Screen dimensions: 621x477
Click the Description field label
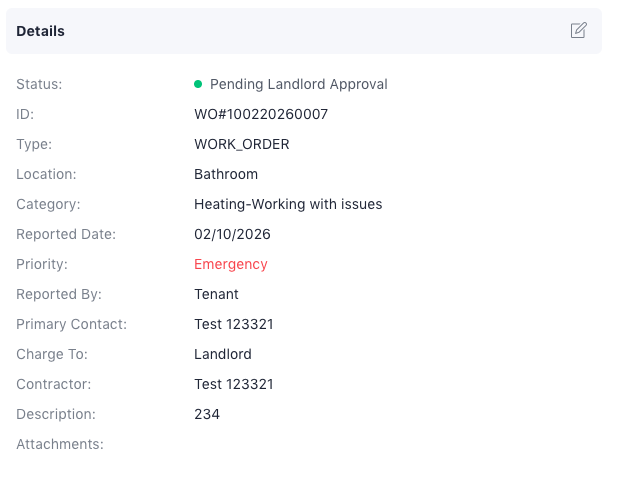click(x=55, y=414)
